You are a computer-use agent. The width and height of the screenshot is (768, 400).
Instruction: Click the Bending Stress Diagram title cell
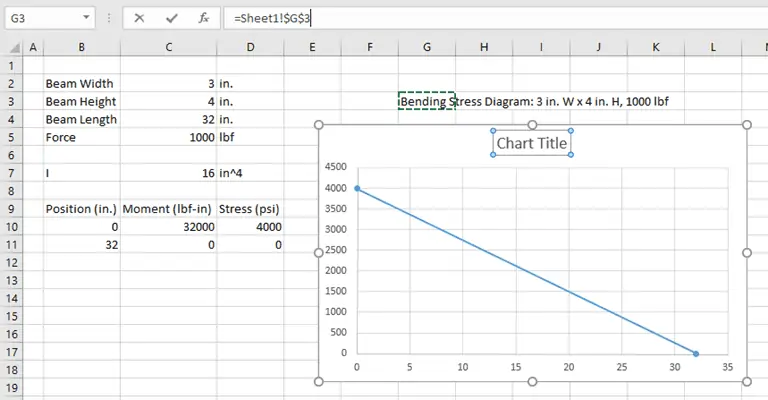click(427, 101)
